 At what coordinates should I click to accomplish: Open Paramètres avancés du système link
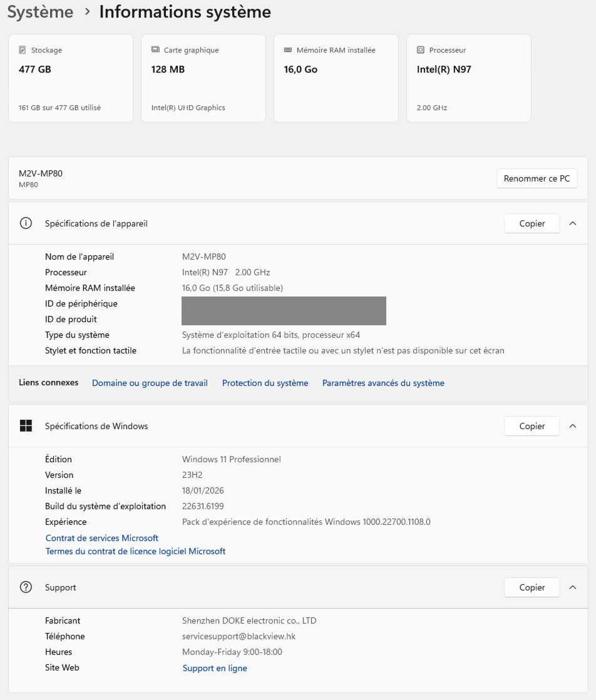(x=383, y=383)
